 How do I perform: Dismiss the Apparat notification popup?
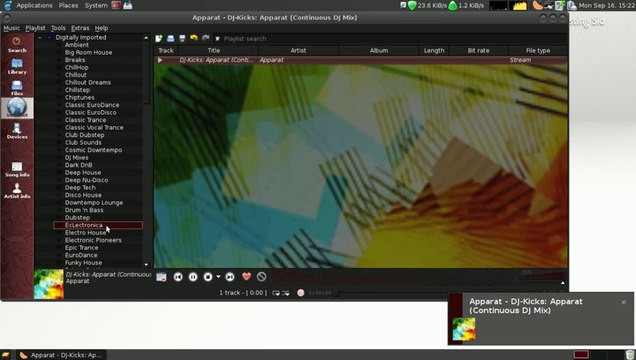[624, 302]
